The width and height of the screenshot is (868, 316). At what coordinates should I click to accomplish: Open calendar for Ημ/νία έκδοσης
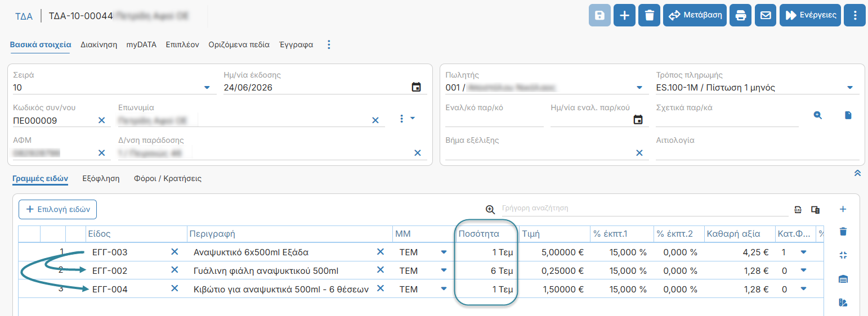416,87
